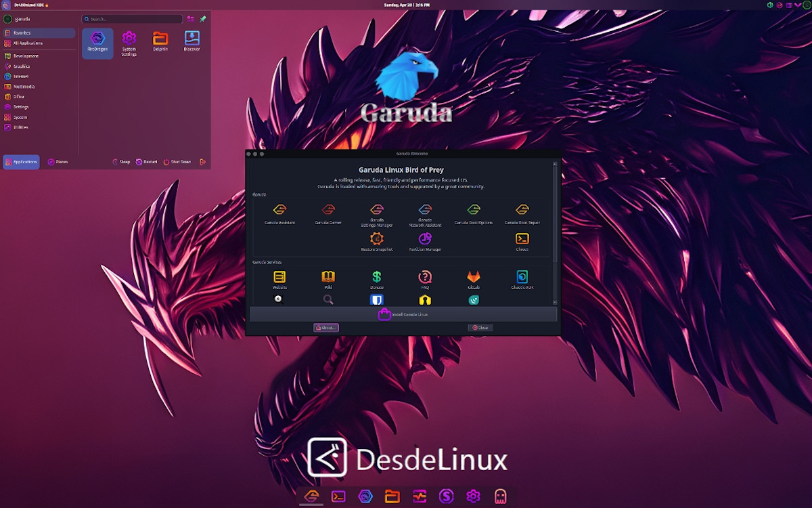Open the ghost icon in the dock
Viewport: 812px width, 508px height.
[500, 496]
